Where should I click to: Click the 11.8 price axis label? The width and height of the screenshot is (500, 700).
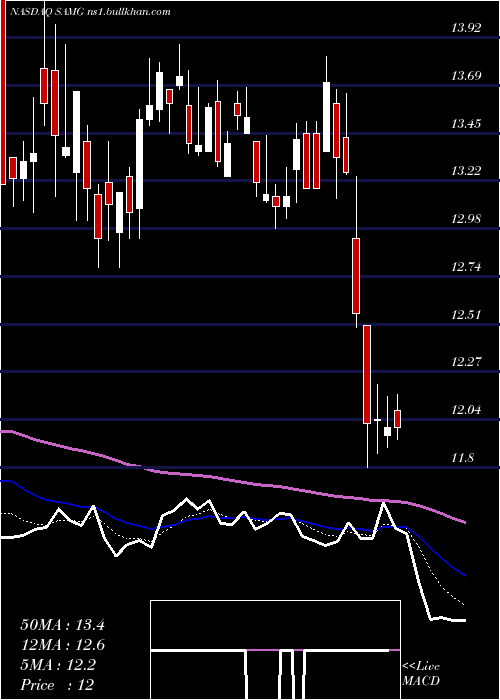463,458
